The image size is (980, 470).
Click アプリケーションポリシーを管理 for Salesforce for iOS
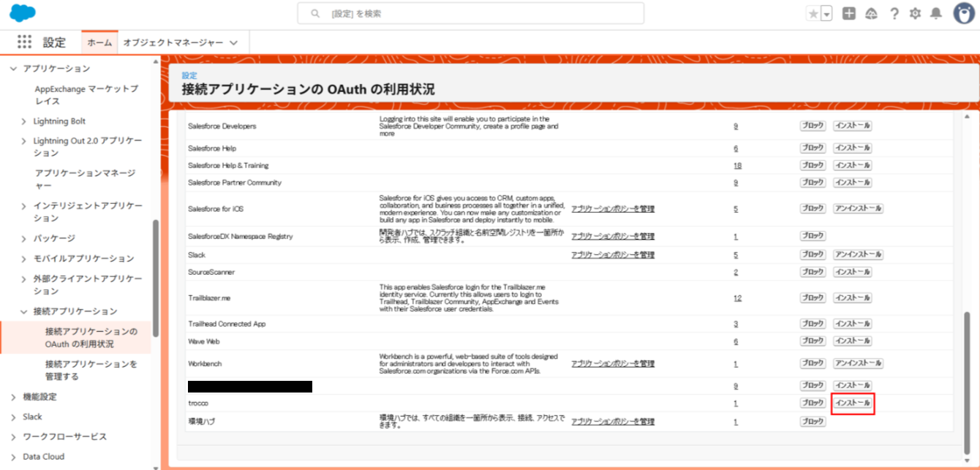[x=613, y=209]
